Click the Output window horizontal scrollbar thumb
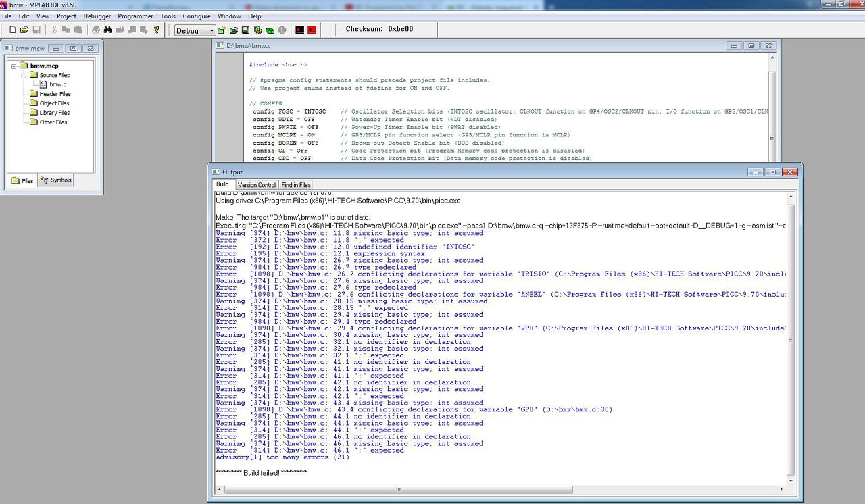This screenshot has width=865, height=504. click(x=399, y=490)
